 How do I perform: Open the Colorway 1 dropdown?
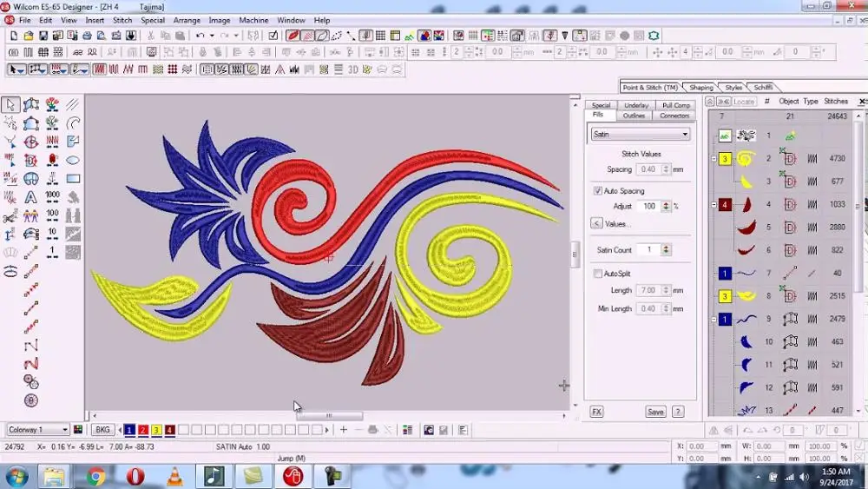pos(64,430)
